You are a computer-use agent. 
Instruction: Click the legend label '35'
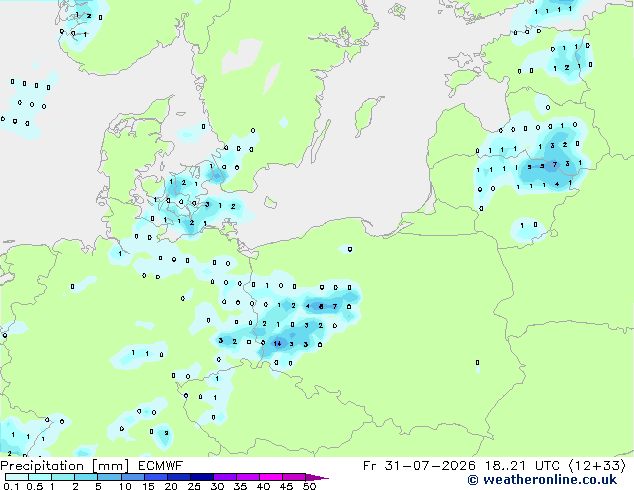click(x=240, y=486)
